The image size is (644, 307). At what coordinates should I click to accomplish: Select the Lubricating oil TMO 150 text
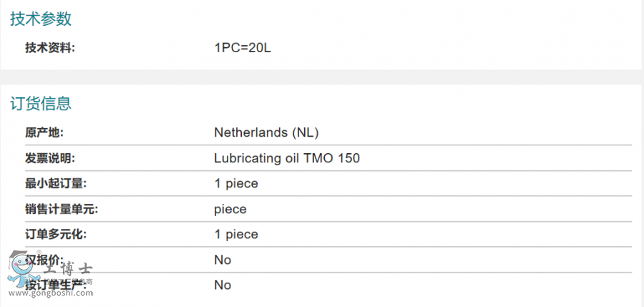point(287,158)
